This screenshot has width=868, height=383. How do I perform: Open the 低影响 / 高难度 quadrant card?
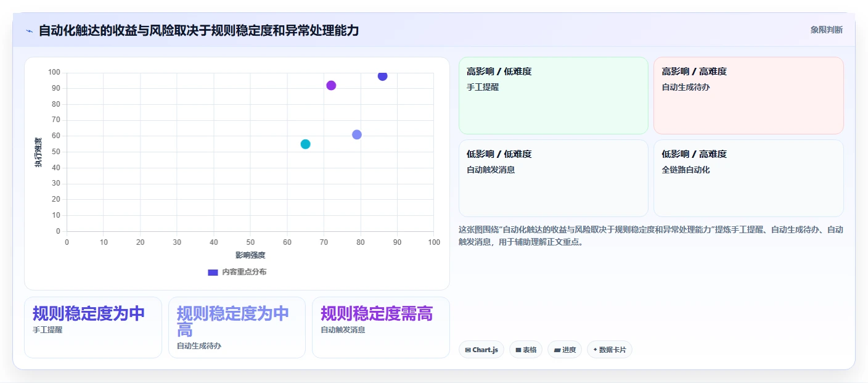click(748, 178)
